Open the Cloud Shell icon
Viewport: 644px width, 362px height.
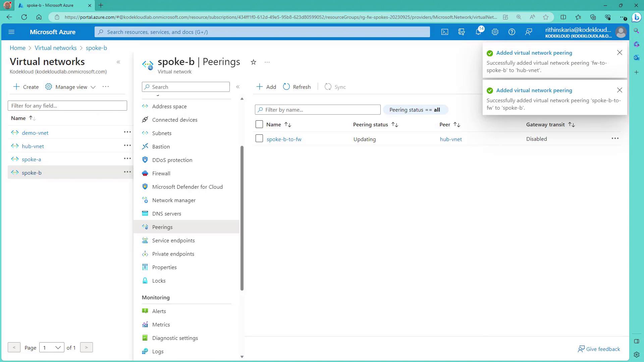[x=444, y=32]
